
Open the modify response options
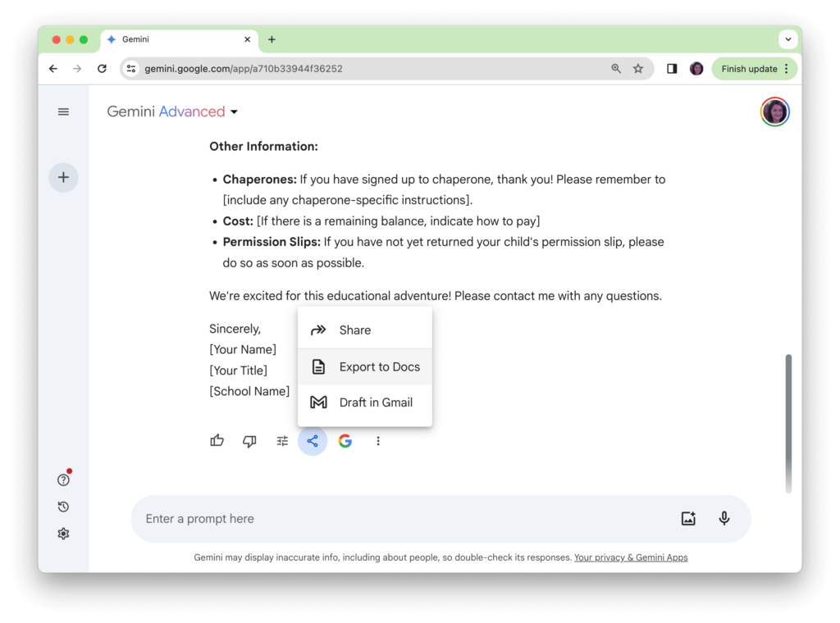pos(282,441)
